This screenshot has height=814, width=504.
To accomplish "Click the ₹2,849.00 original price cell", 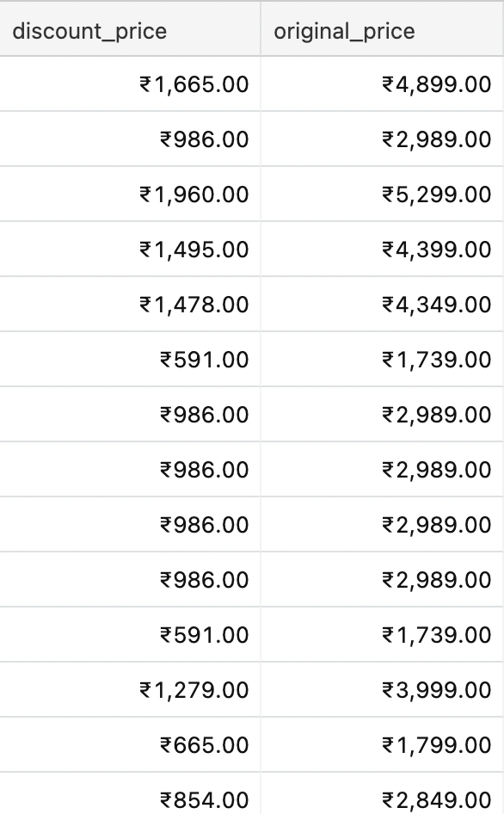I will [x=382, y=794].
